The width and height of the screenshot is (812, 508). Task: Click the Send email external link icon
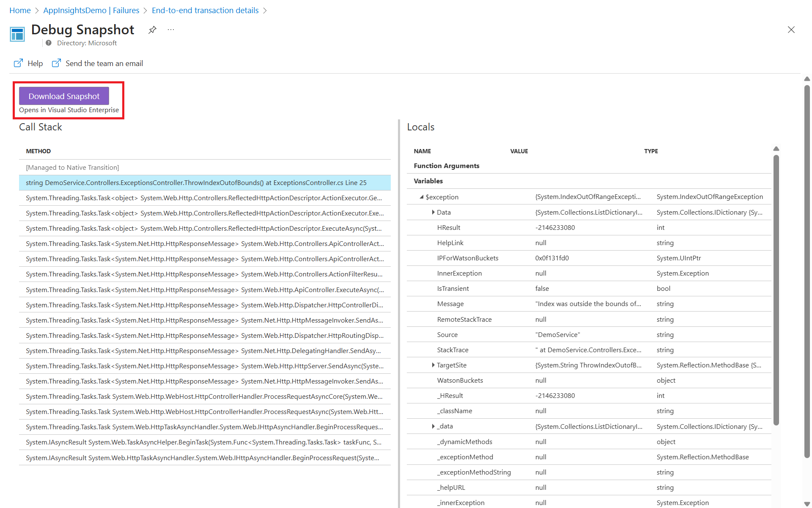pos(56,63)
